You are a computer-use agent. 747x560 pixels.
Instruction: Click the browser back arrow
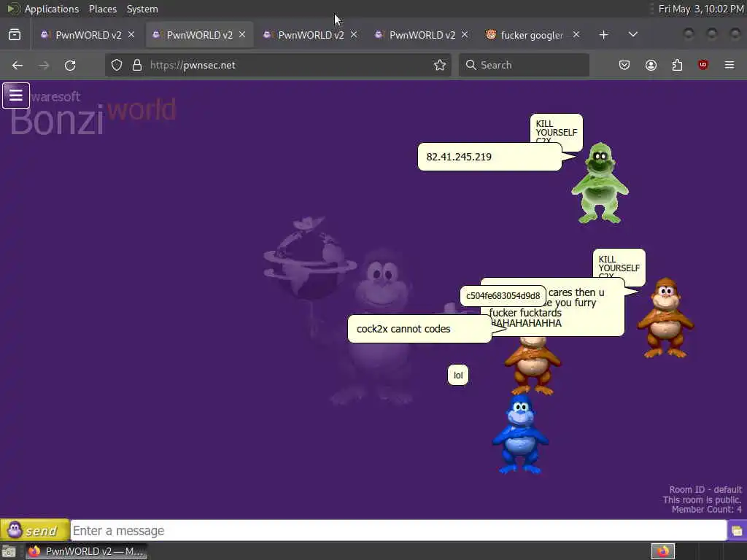coord(18,65)
